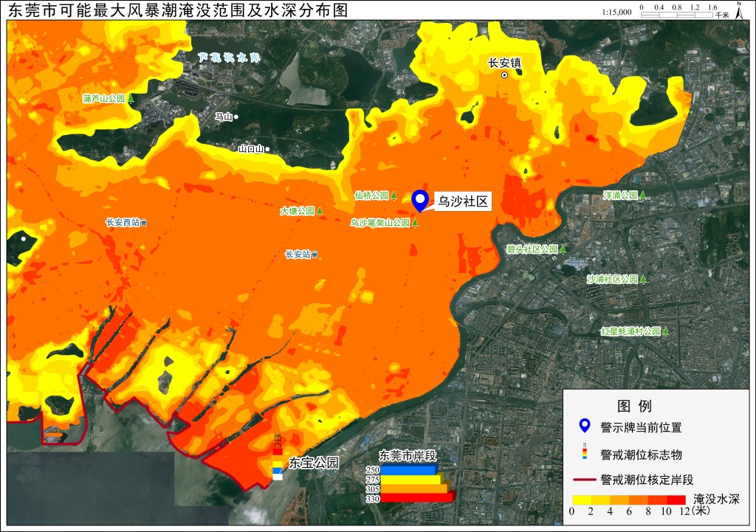The height and width of the screenshot is (532, 756).
Task: Select the tree icon next to 红星蚝涌村公园
Action: (665, 331)
